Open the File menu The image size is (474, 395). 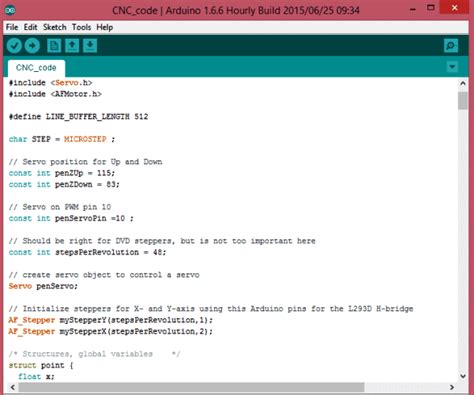(12, 27)
